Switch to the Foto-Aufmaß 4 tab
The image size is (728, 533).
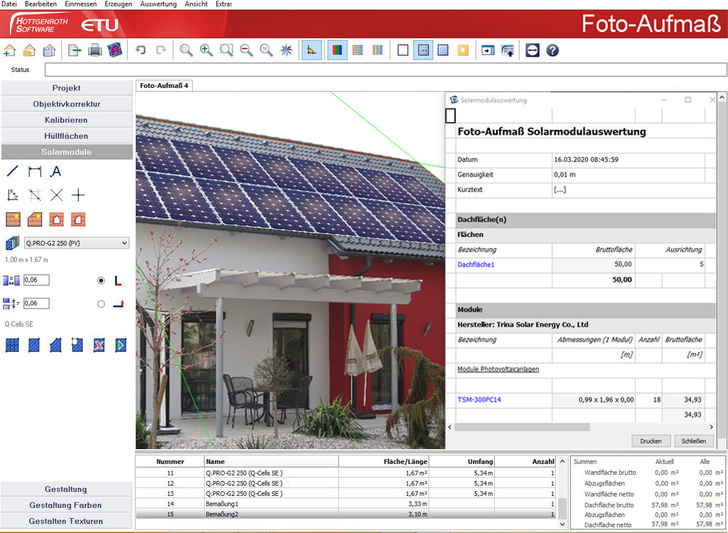[x=165, y=86]
